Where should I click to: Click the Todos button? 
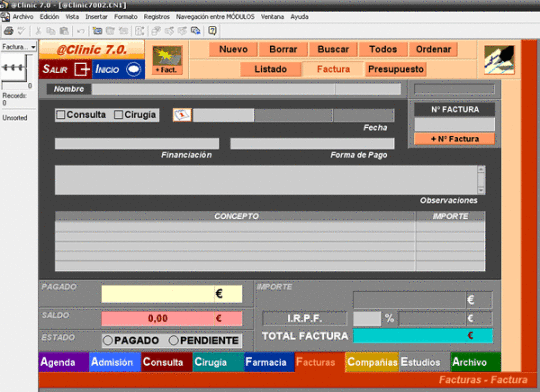click(383, 49)
